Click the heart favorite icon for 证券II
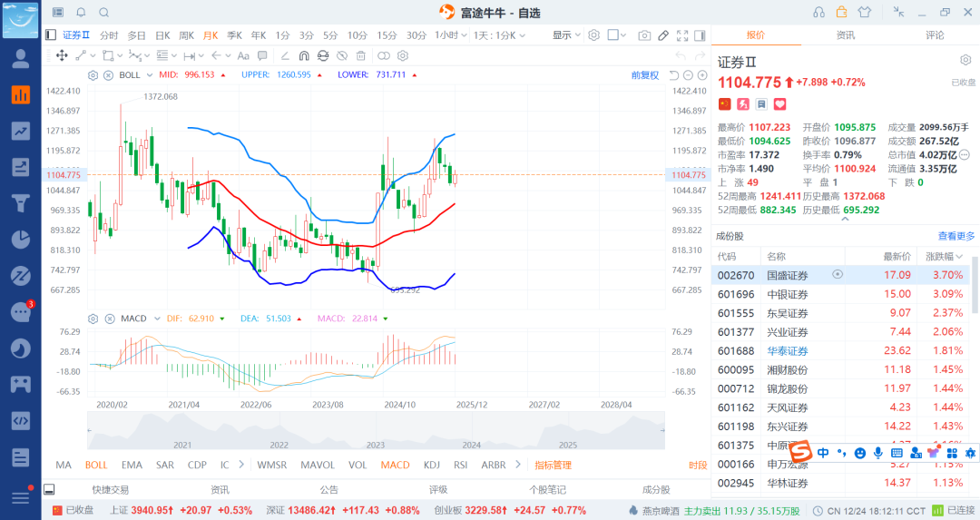 (779, 104)
